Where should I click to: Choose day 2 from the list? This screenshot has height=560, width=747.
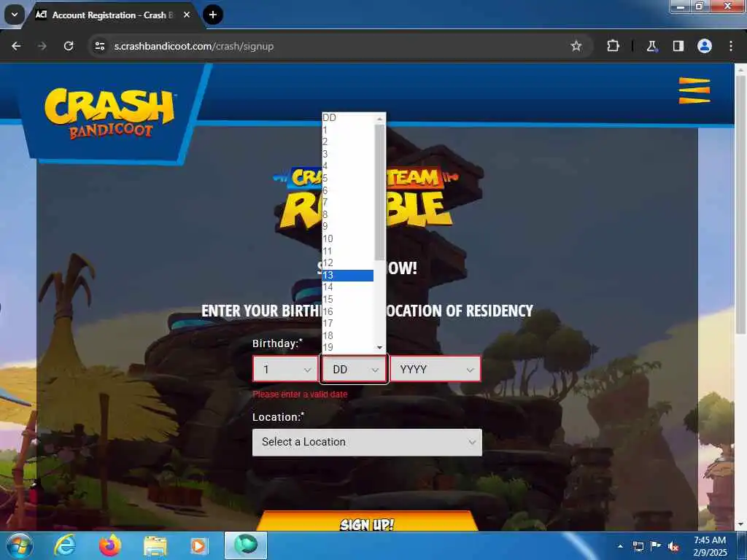[x=348, y=142]
